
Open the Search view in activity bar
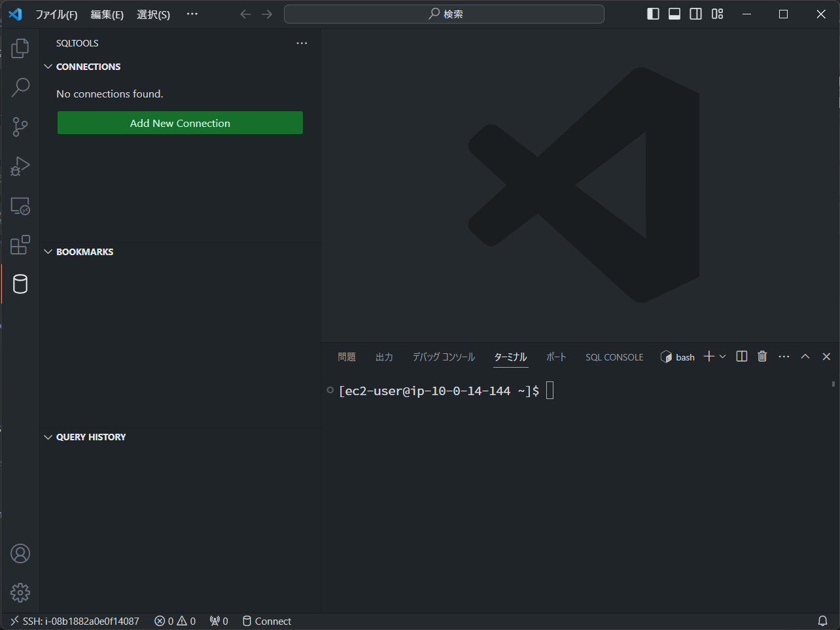[20, 87]
